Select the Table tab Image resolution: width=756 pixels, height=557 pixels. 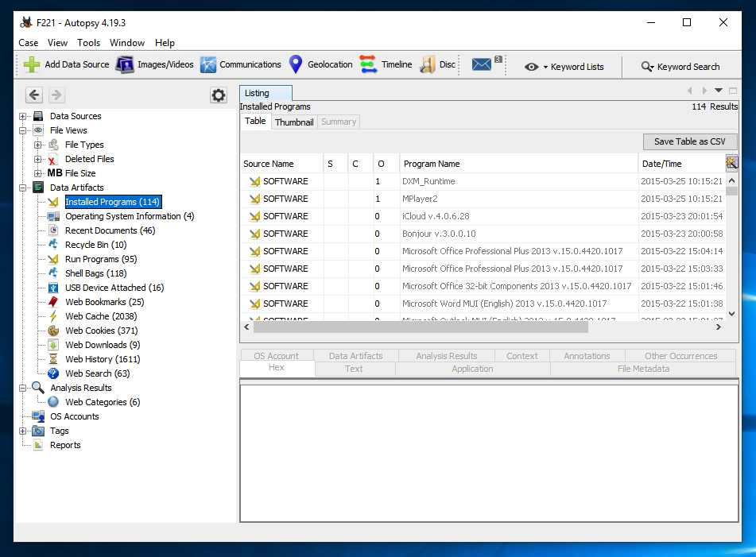click(x=255, y=121)
